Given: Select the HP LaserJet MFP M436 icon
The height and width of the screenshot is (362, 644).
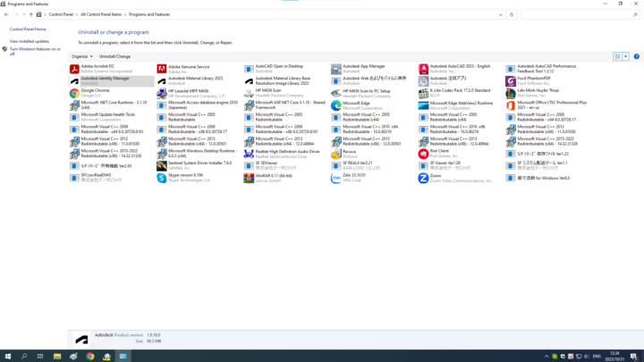Looking at the screenshot, I should pos(161,93).
